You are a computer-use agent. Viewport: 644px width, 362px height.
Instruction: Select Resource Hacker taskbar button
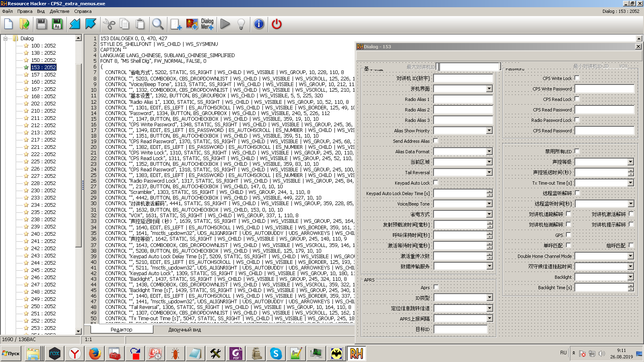(x=357, y=354)
